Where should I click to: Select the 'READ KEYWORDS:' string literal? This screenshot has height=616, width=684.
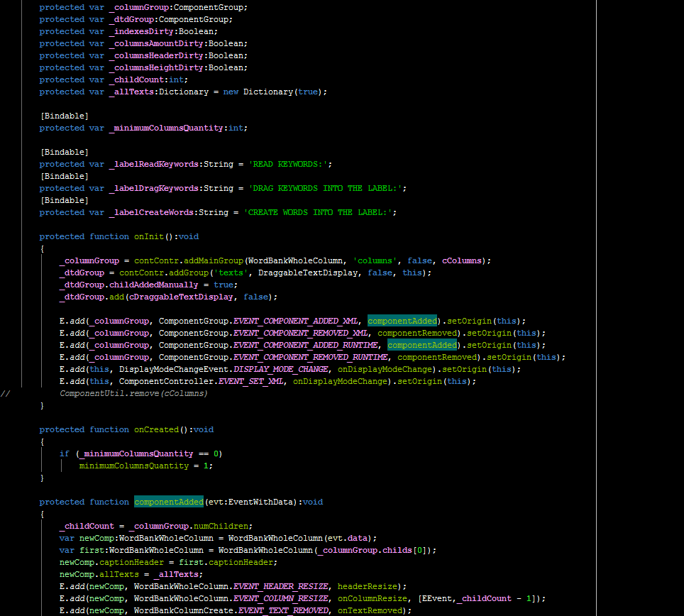tap(289, 164)
